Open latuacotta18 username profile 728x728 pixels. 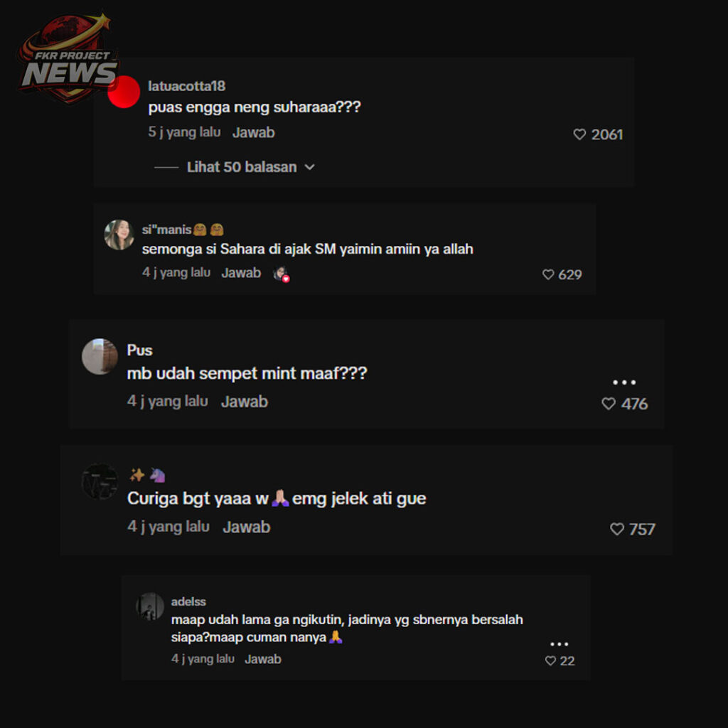187,86
